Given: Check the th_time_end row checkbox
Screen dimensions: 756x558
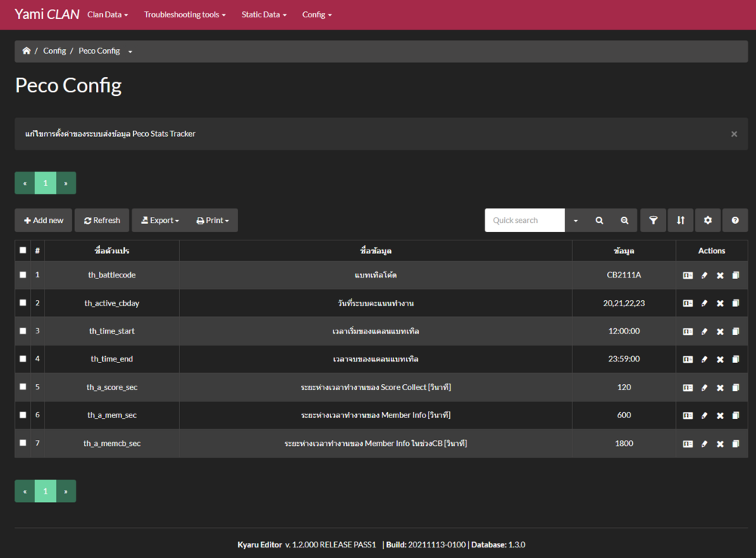Looking at the screenshot, I should coord(23,359).
